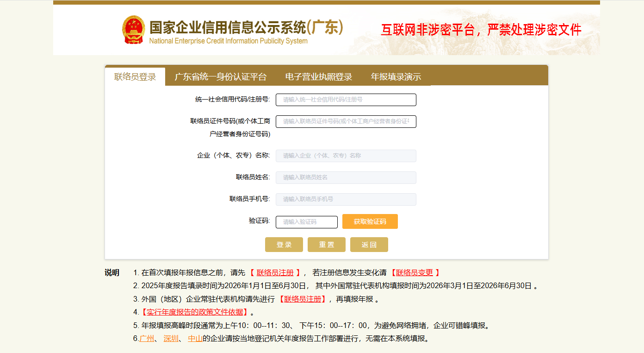Click the 说明 heading text

(112, 272)
